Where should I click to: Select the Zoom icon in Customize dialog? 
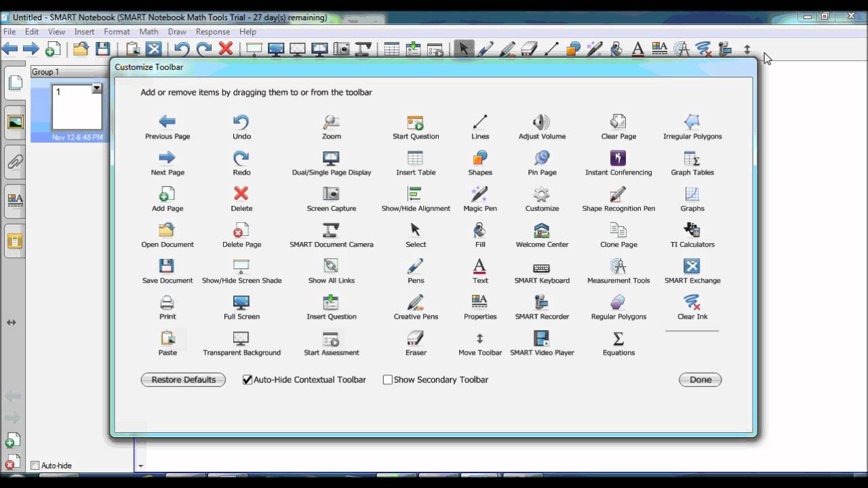click(331, 122)
